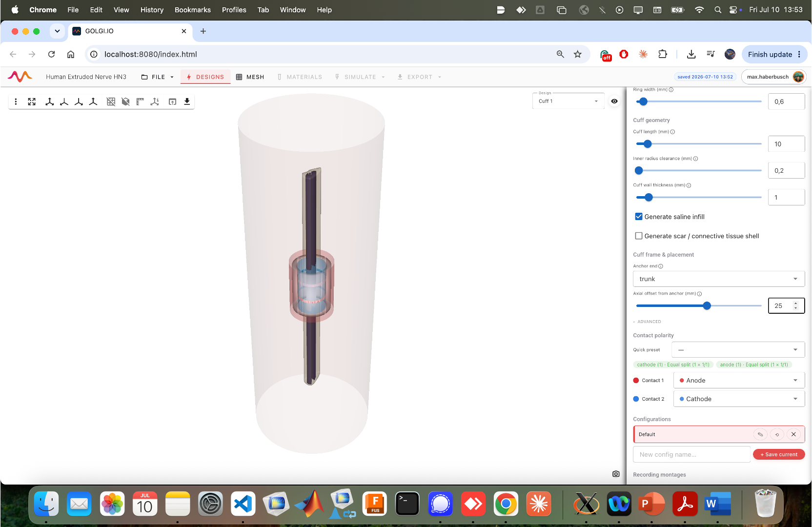The height and width of the screenshot is (527, 812).
Task: Open the Chrome Bookmarks menu
Action: (x=193, y=10)
